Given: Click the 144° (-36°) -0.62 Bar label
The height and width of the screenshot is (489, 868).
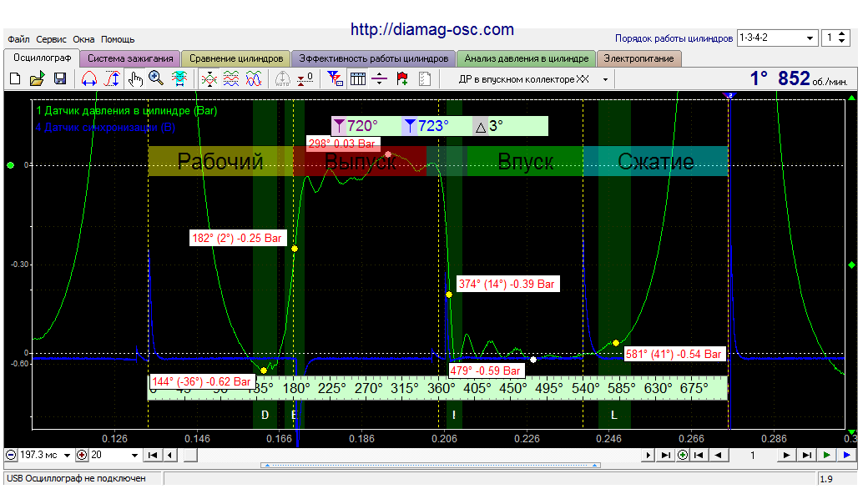Looking at the screenshot, I should (201, 381).
